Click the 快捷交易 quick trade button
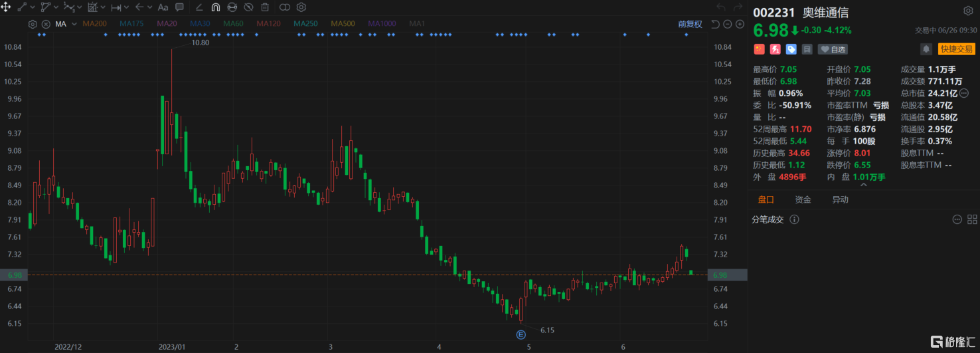The height and width of the screenshot is (353, 980). click(955, 49)
